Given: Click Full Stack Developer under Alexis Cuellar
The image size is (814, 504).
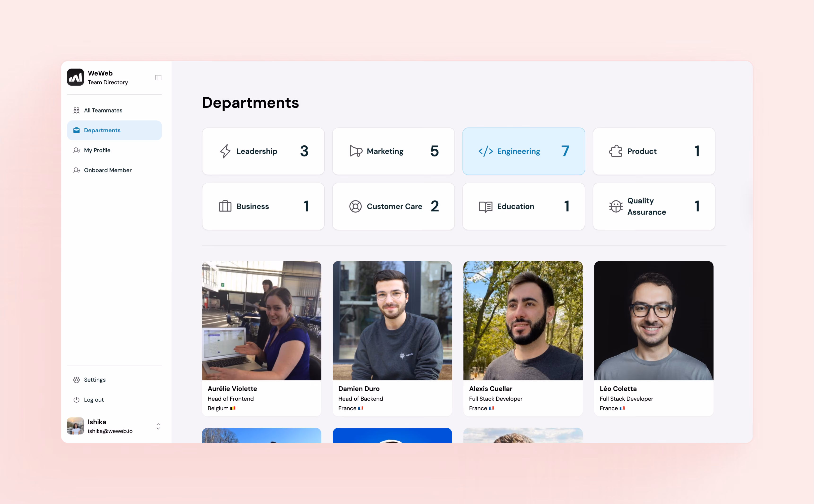Looking at the screenshot, I should click(x=496, y=399).
